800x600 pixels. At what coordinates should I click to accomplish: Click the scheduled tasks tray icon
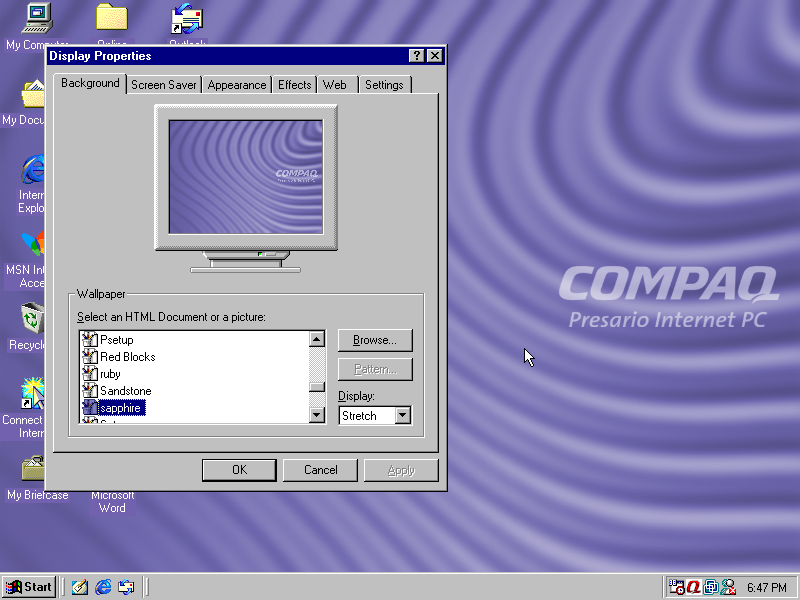677,587
